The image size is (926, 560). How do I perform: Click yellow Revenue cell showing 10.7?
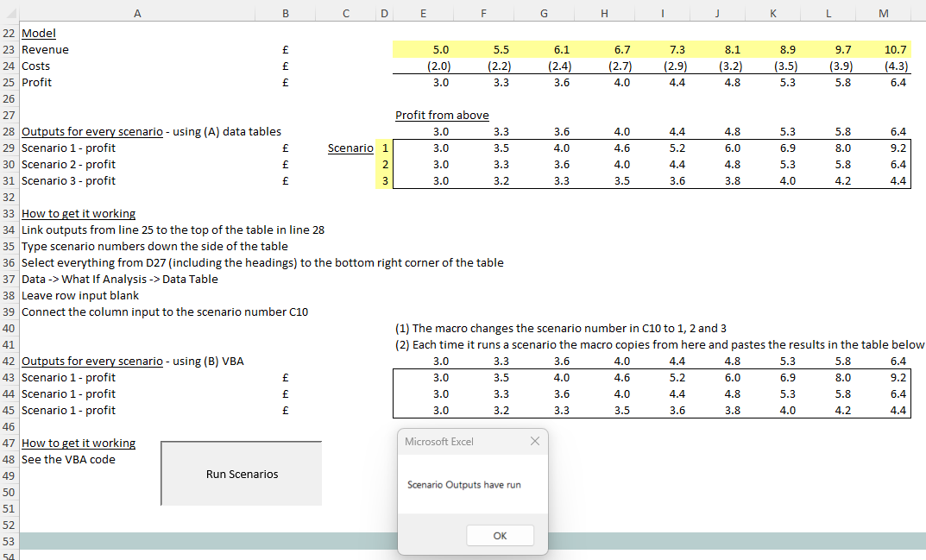point(883,50)
